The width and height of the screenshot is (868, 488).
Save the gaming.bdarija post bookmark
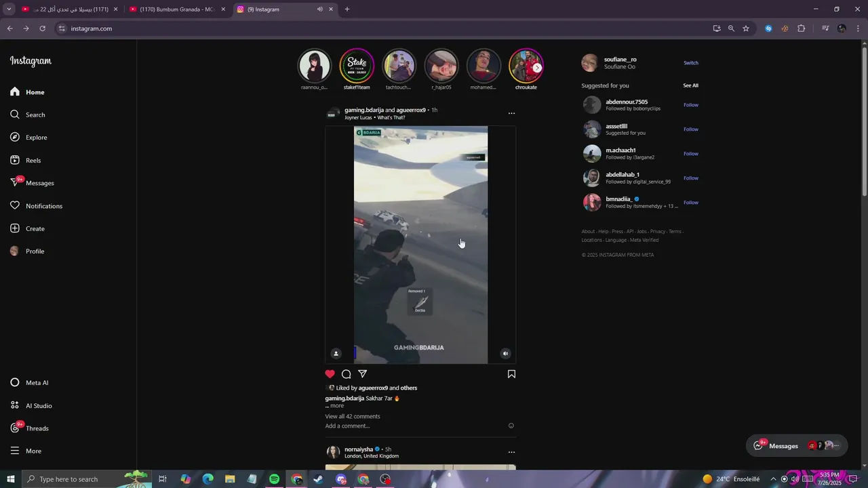511,374
